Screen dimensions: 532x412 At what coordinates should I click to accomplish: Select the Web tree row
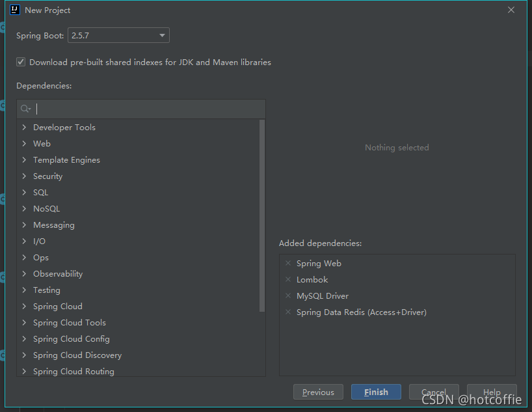coord(138,144)
